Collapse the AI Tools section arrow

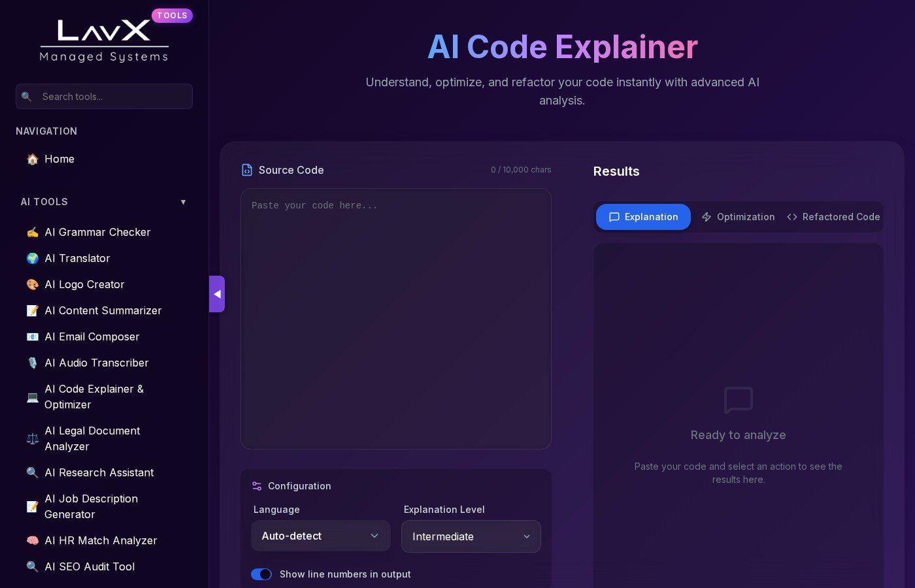[x=183, y=203]
